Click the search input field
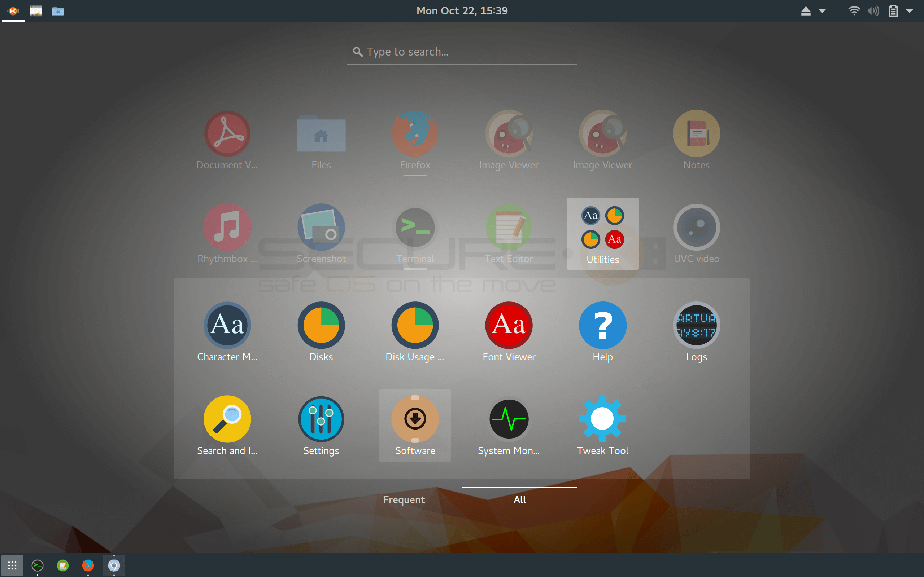 coord(462,52)
